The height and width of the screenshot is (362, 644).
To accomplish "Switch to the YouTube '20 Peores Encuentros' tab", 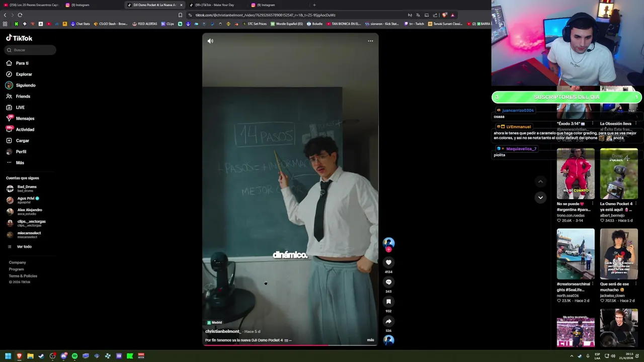I will 31,5.
